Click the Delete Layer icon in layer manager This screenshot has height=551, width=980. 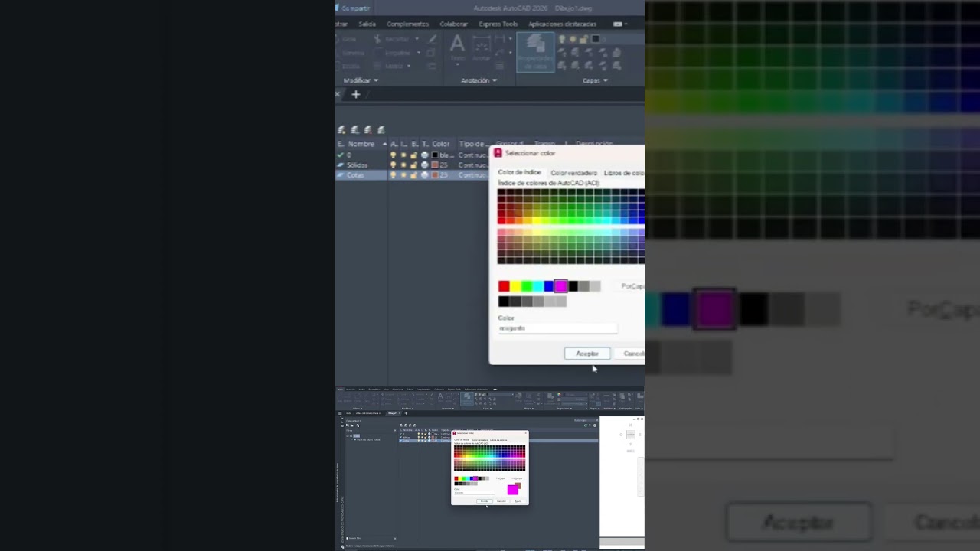tap(367, 130)
